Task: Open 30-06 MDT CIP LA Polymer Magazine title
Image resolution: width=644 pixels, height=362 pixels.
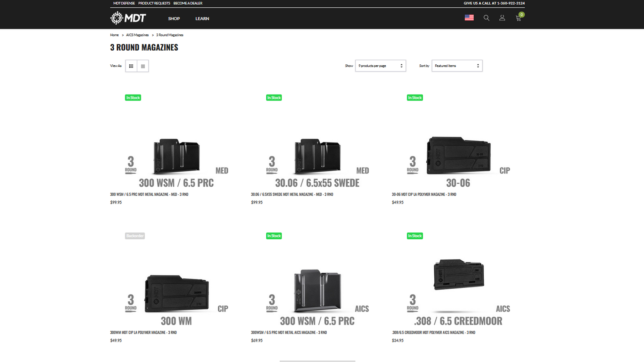Action: [424, 194]
